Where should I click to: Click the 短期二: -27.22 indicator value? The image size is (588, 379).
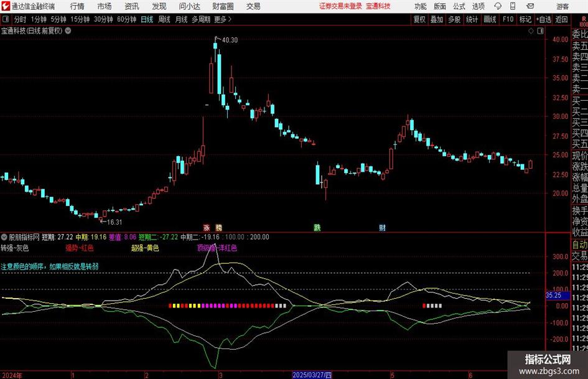click(x=158, y=236)
